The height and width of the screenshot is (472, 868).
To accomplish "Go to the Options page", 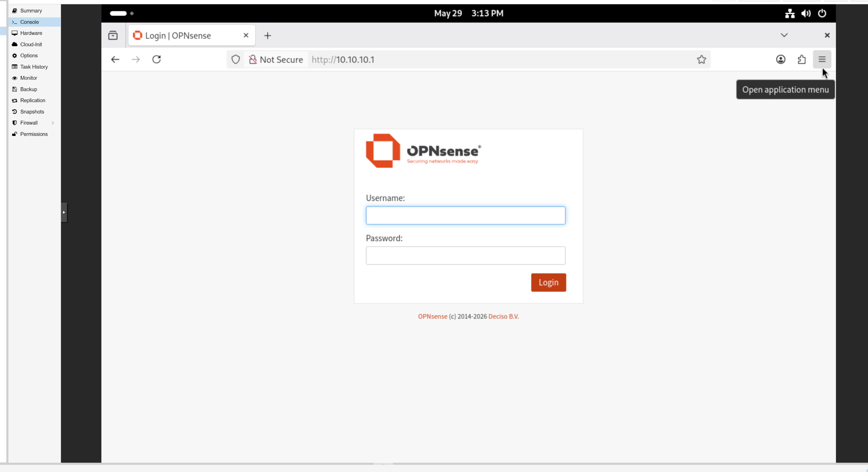I will (x=29, y=55).
